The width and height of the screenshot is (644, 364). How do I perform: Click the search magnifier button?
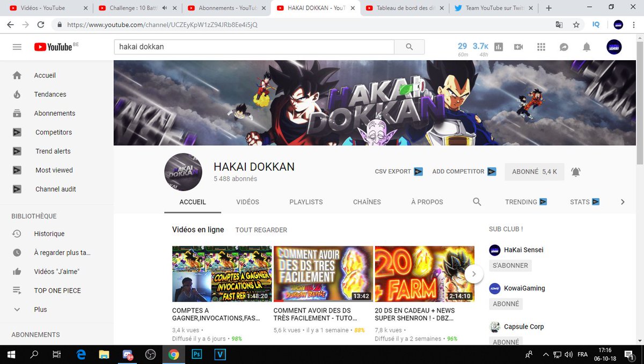click(x=409, y=47)
